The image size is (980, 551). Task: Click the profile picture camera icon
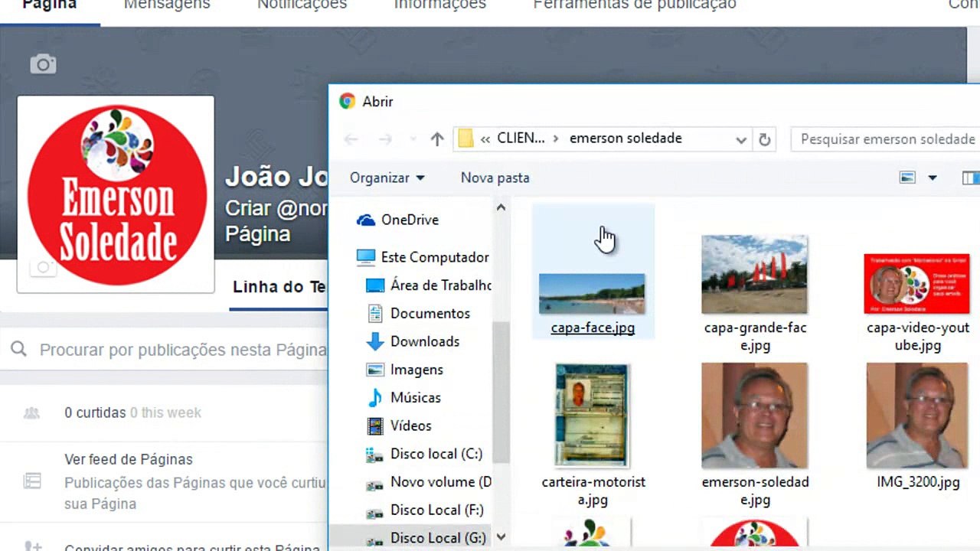pos(43,267)
